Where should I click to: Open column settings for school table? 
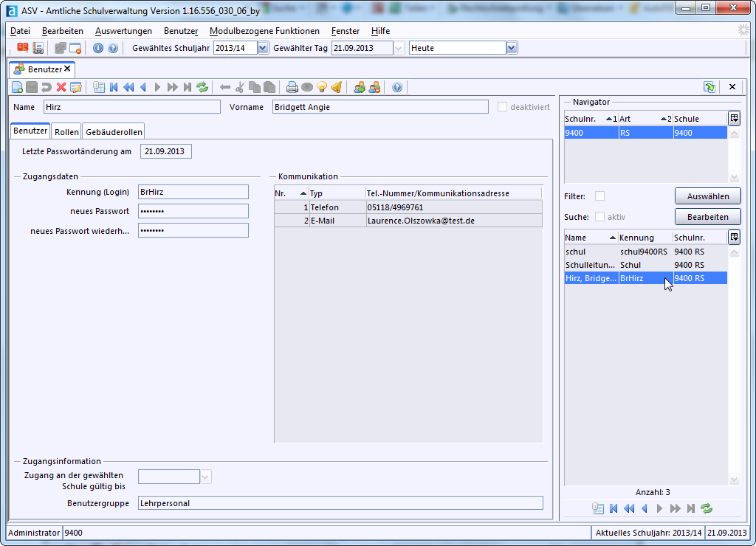point(734,118)
